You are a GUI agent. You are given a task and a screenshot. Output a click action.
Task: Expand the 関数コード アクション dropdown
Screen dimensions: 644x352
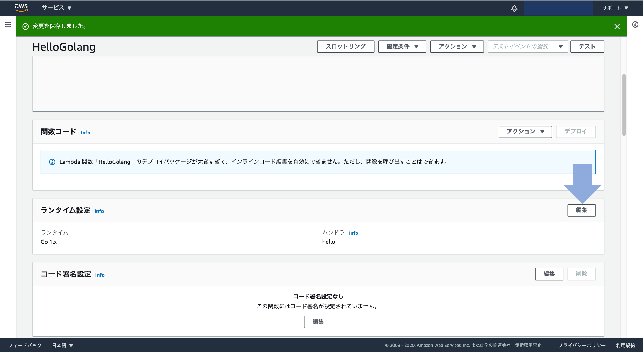point(525,132)
